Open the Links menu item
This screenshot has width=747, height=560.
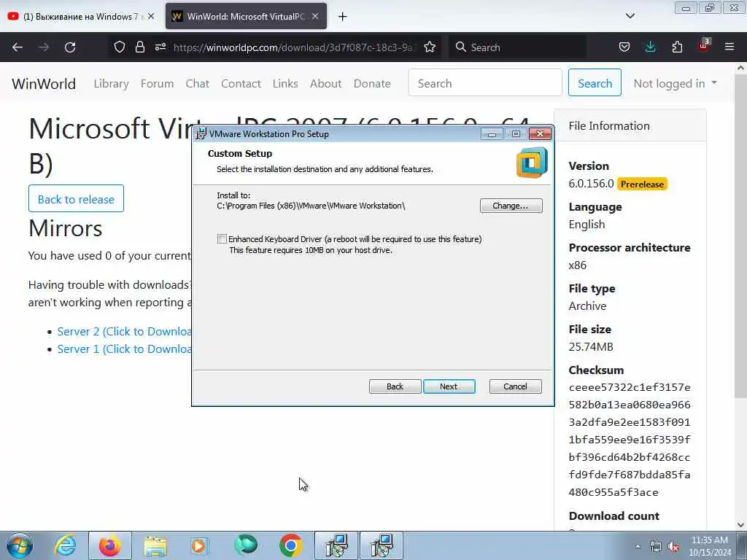pos(285,84)
